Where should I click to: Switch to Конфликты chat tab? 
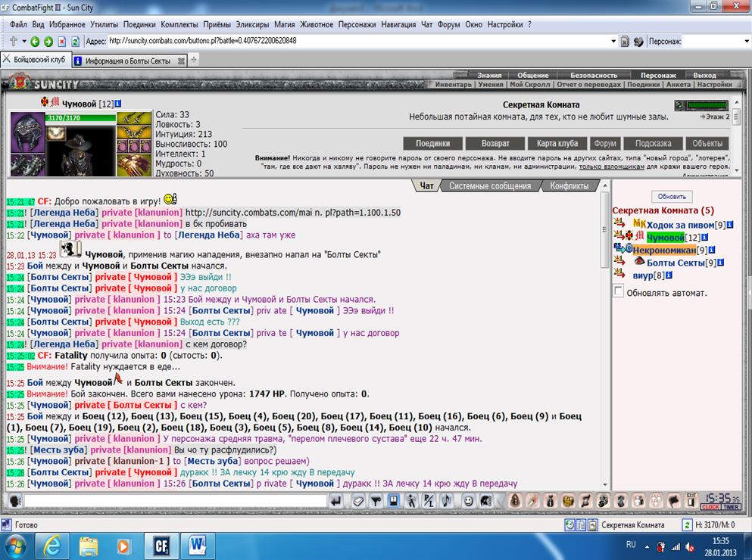tap(569, 186)
